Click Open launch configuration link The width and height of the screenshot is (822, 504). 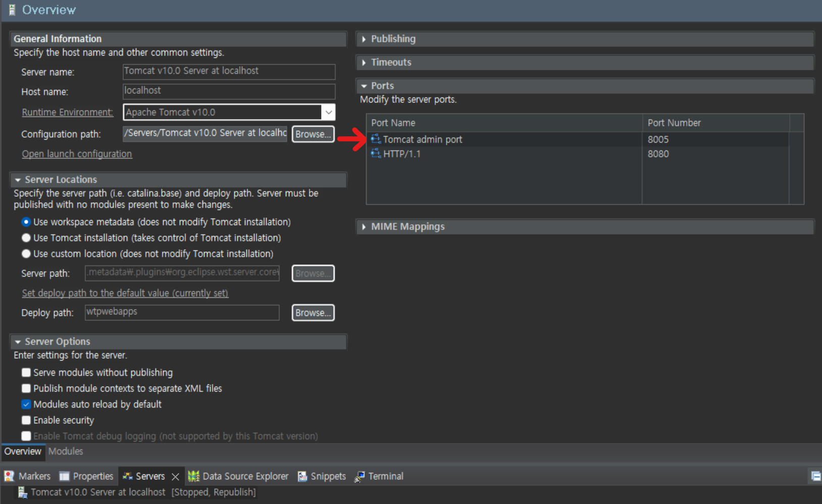click(77, 154)
